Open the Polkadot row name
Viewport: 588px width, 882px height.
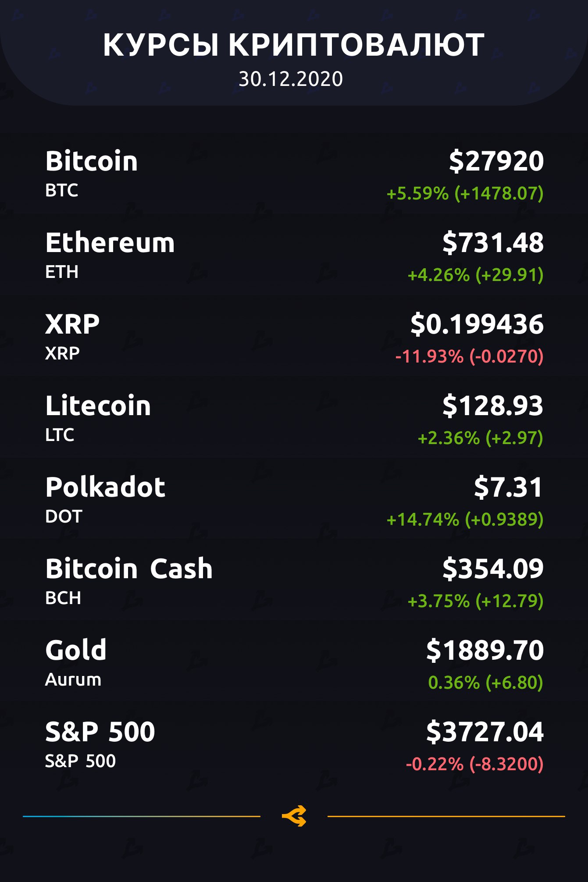[x=105, y=487]
